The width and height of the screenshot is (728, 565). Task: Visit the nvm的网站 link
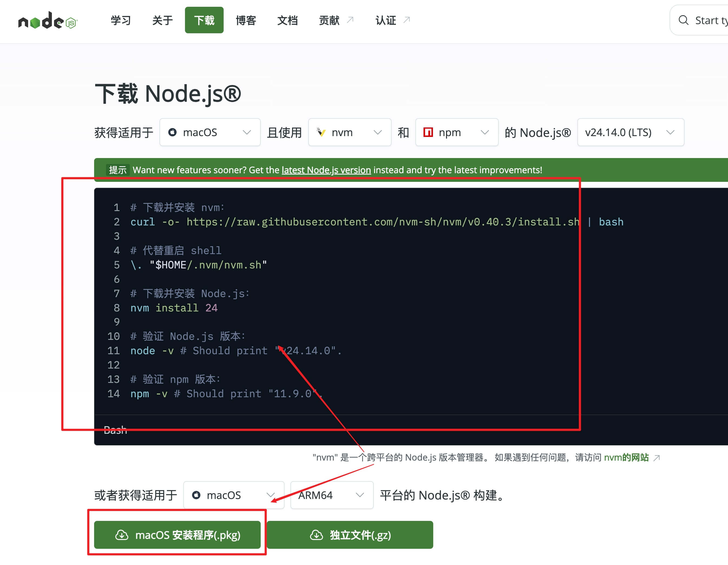tap(626, 457)
